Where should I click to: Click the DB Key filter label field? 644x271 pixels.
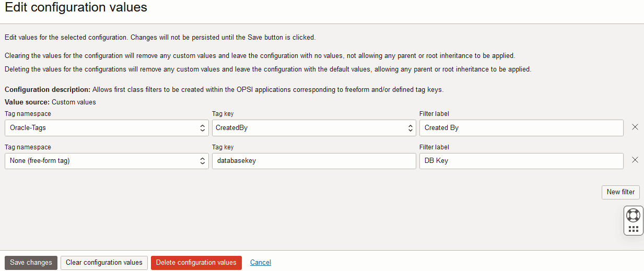pos(521,161)
